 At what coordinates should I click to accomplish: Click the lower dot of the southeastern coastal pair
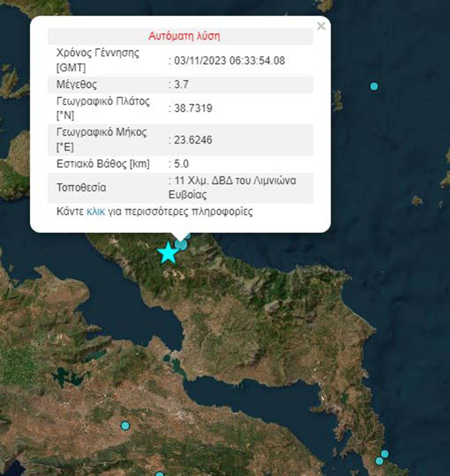point(379,461)
